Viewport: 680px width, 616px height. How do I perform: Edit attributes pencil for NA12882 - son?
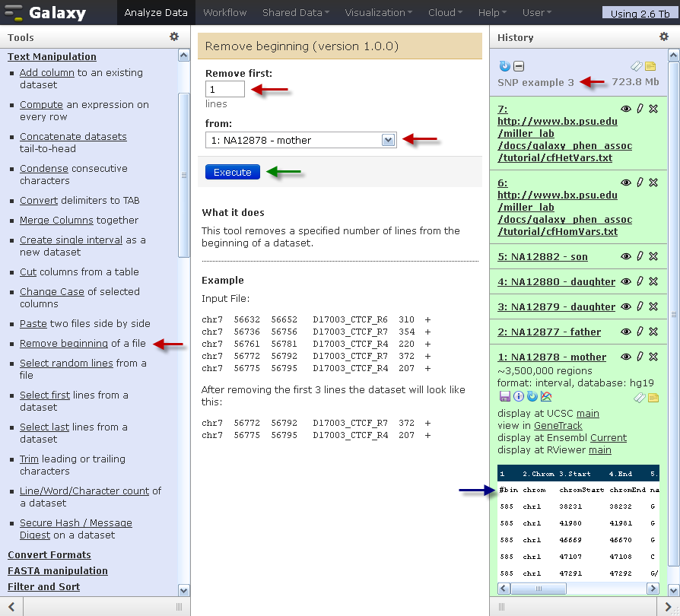(x=640, y=256)
